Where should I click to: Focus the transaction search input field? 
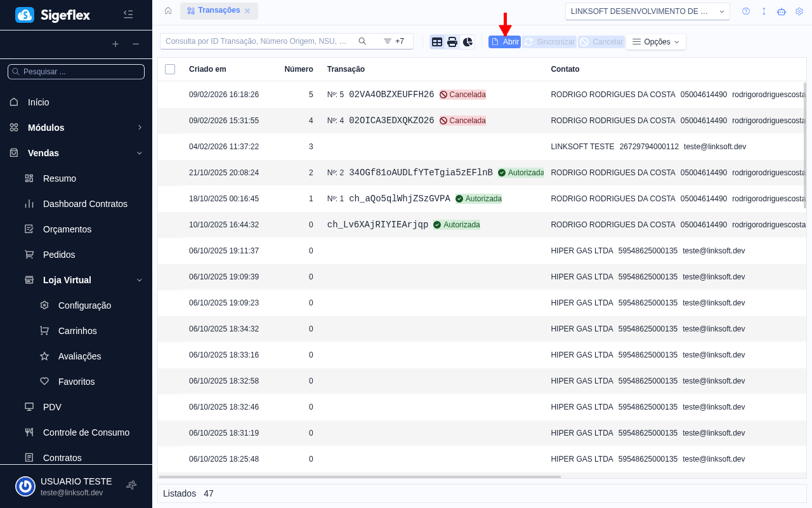point(257,41)
